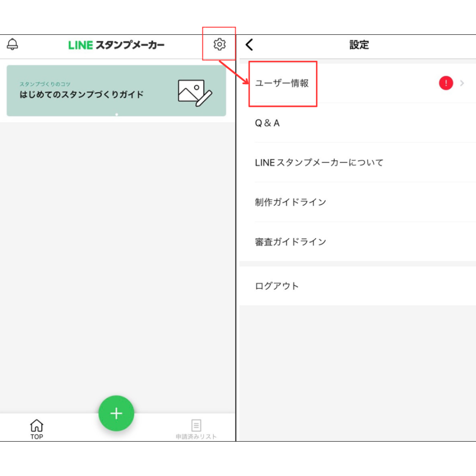This screenshot has width=476, height=476.
Task: Expand the chevron beside ユーザー情報
Action: click(462, 83)
